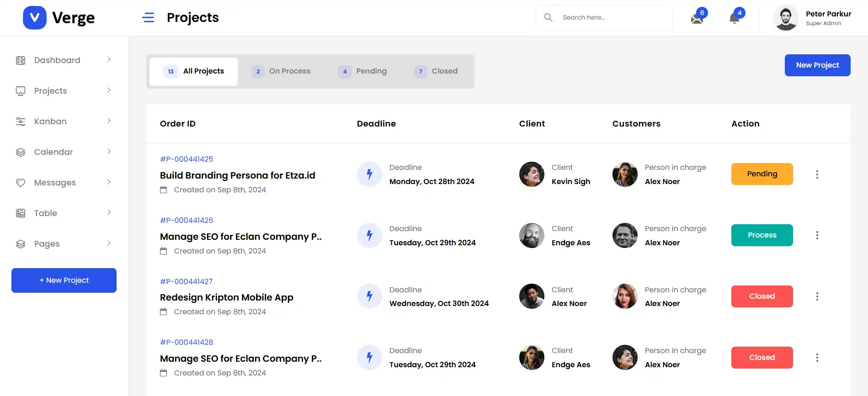
Task: Open three-dot menu in #P-000441426 row
Action: pos(817,235)
